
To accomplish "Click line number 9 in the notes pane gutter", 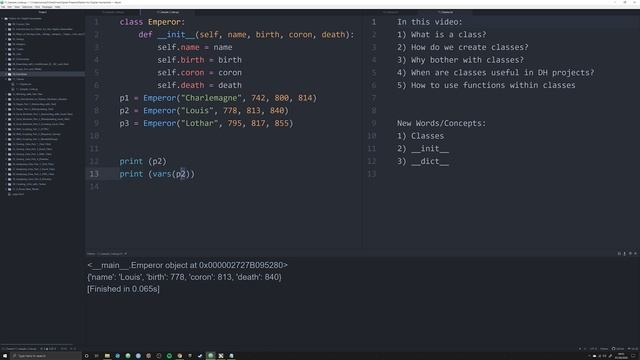I will [x=373, y=123].
